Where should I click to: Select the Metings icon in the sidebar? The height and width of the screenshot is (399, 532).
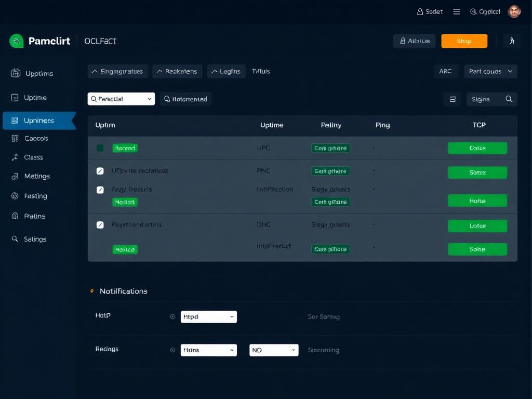point(15,176)
